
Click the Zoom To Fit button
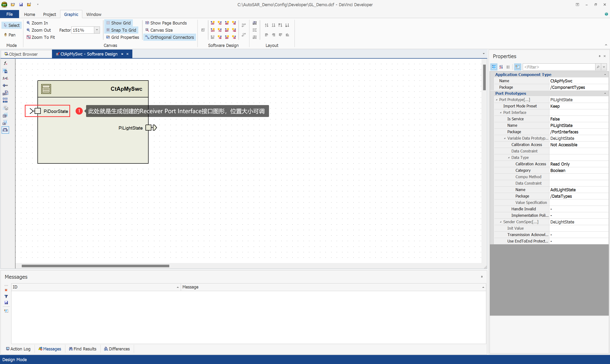[x=41, y=37]
